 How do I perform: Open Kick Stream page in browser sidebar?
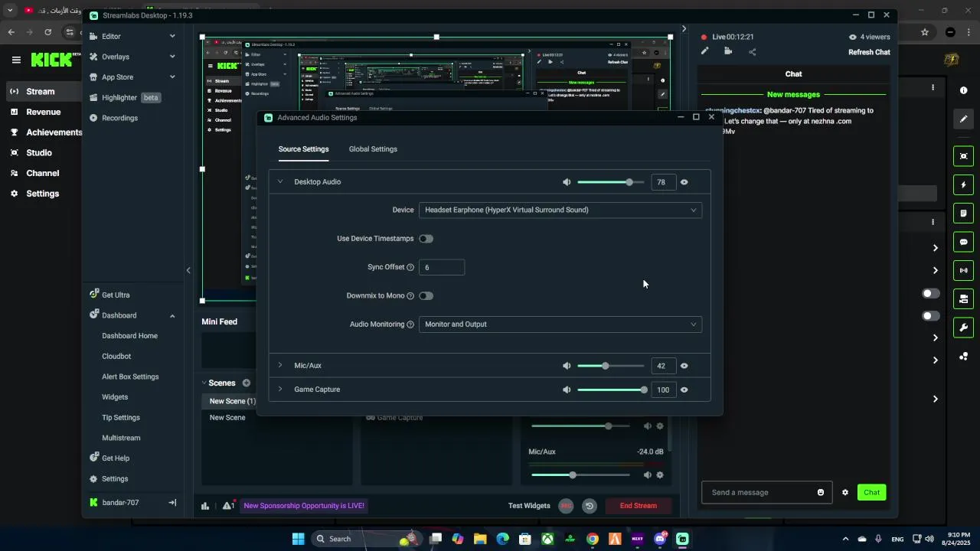41,92
